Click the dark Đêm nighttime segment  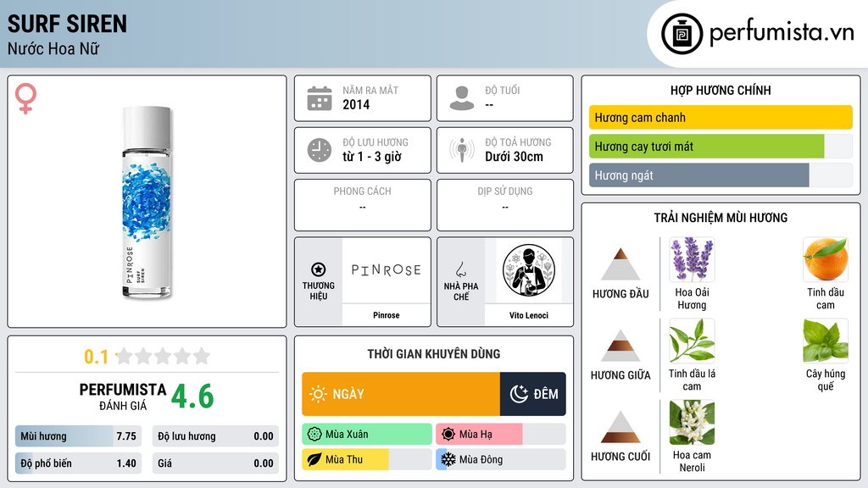pyautogui.click(x=533, y=394)
